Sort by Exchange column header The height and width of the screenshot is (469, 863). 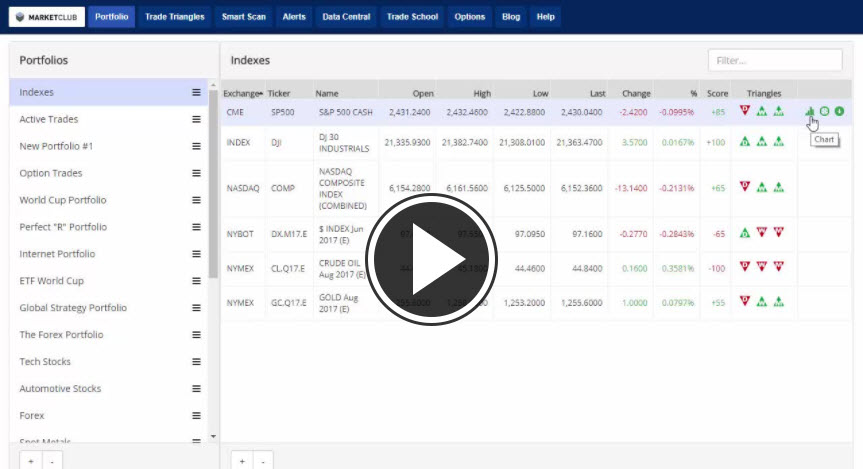coord(243,94)
